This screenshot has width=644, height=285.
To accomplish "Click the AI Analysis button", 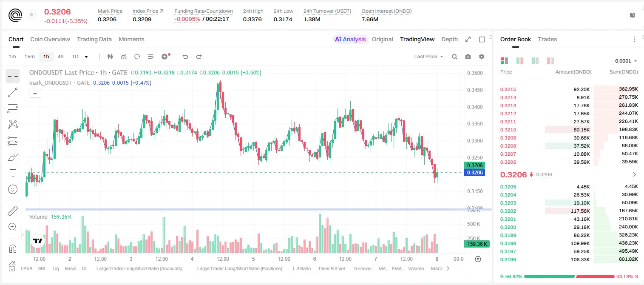I will [350, 39].
